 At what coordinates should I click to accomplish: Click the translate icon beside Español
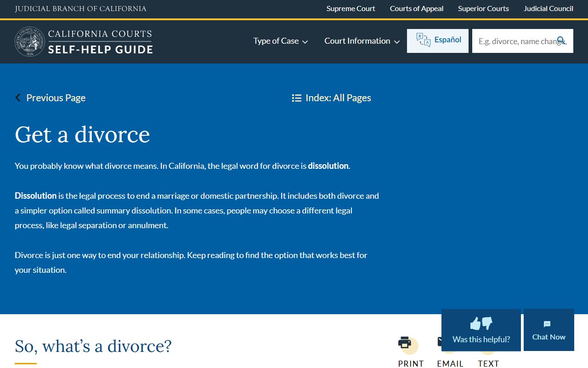coord(423,40)
